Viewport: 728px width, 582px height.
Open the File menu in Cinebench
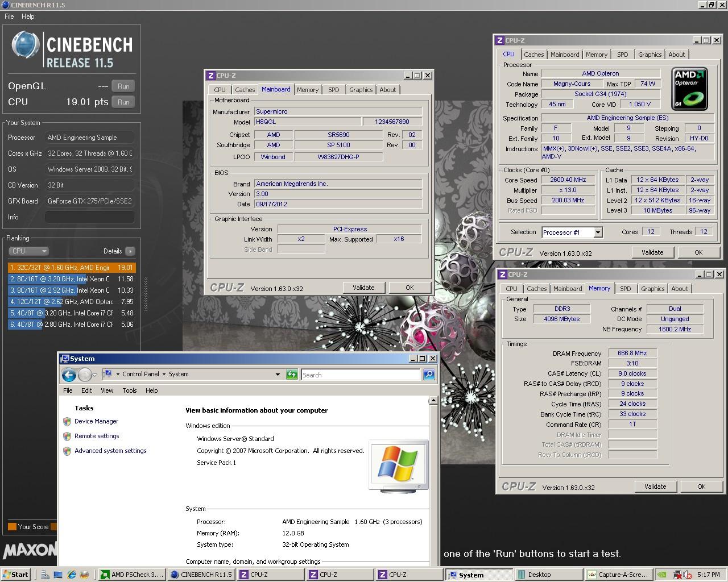pos(9,16)
